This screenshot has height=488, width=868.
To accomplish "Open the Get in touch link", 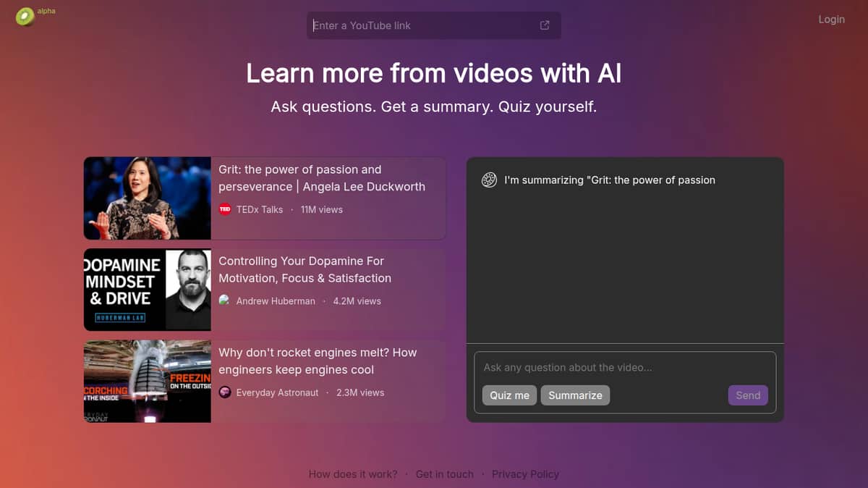I will tap(444, 474).
